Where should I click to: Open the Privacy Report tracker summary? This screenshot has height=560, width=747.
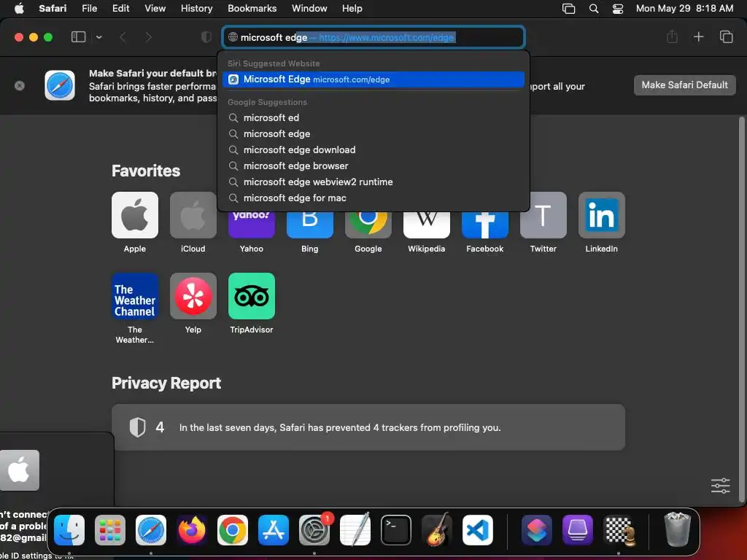point(368,427)
